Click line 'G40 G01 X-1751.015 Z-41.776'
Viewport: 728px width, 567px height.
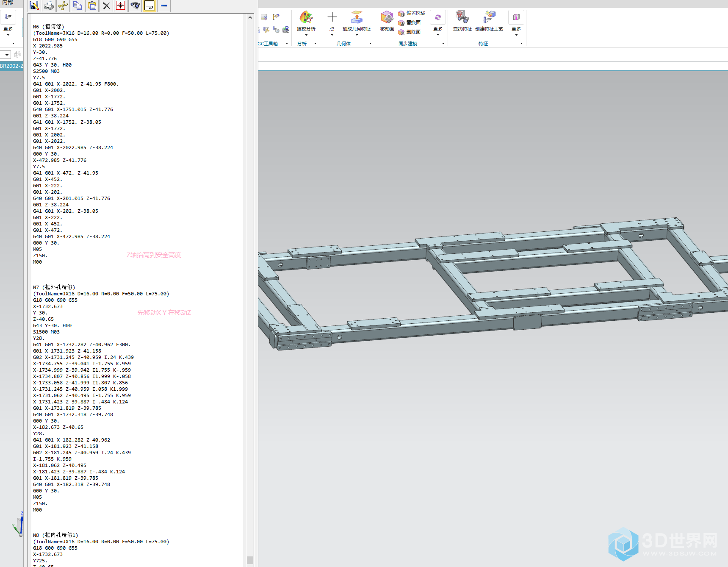click(73, 109)
